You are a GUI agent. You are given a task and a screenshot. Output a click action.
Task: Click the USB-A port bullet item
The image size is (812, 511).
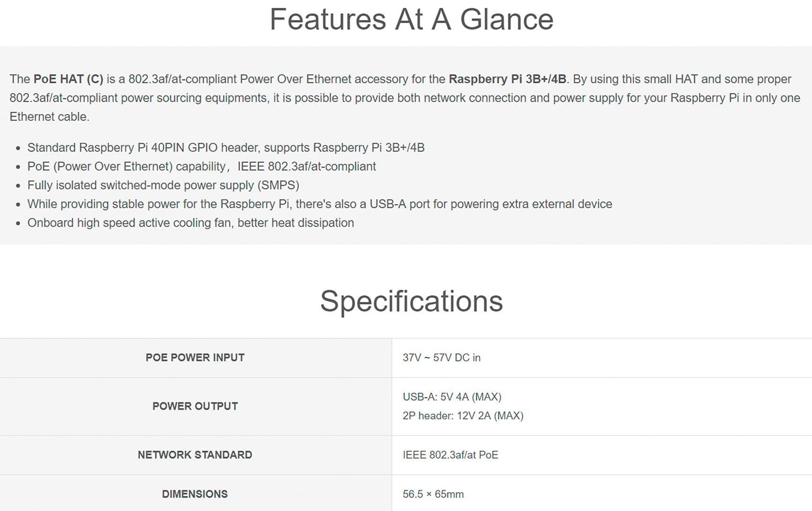(x=320, y=204)
